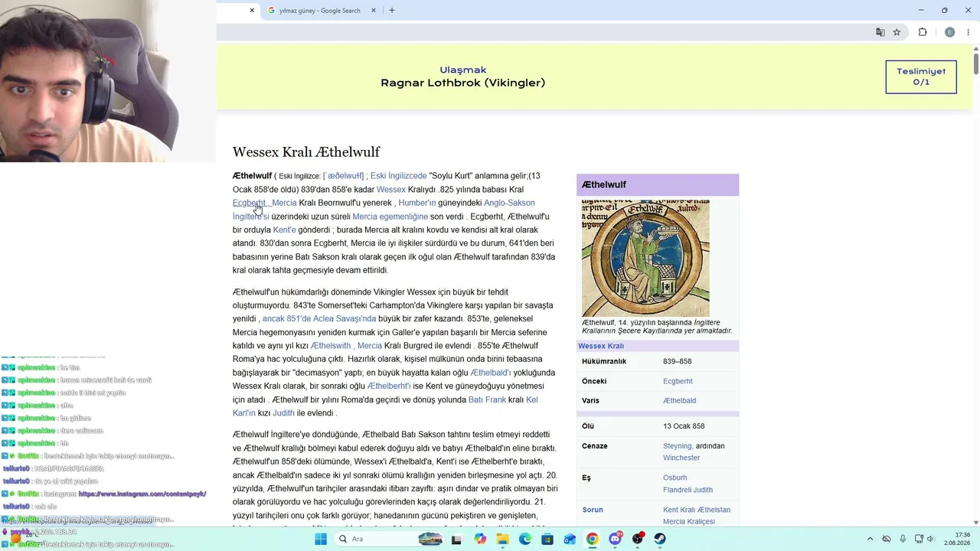
Task: Open the Ecgberht link in the infobox
Action: pyautogui.click(x=678, y=381)
